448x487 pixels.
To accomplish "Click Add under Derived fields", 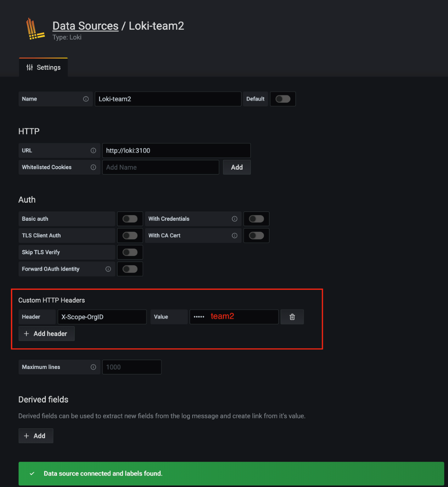I will click(35, 435).
